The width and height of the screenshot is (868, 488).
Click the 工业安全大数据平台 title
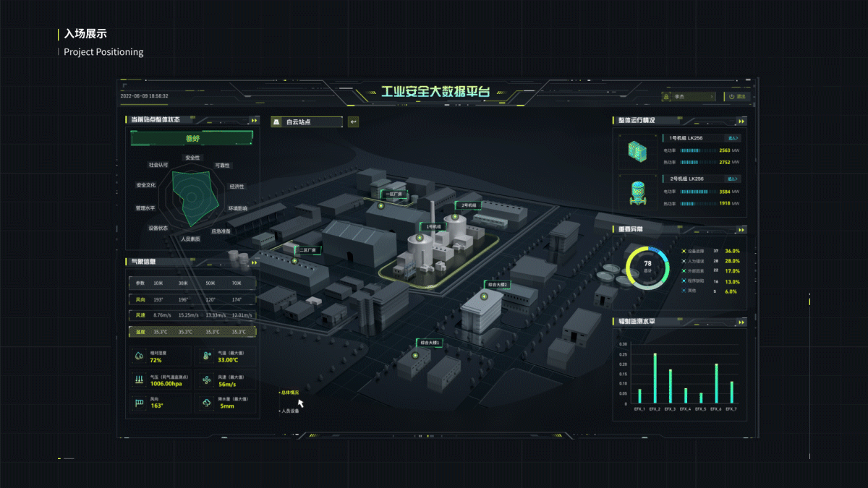pyautogui.click(x=435, y=93)
